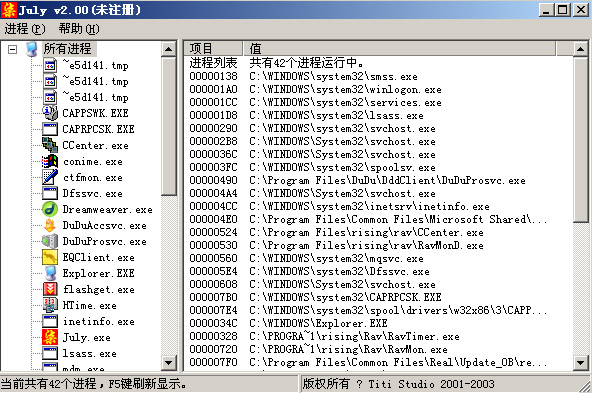The image size is (592, 393).
Task: Select row 00000560 mqsvc.exe
Action: [x=378, y=258]
